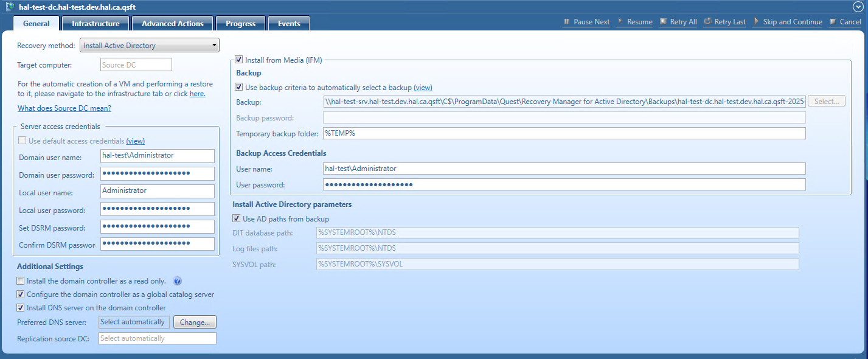
Task: Open backup criteria (view) link
Action: 423,88
